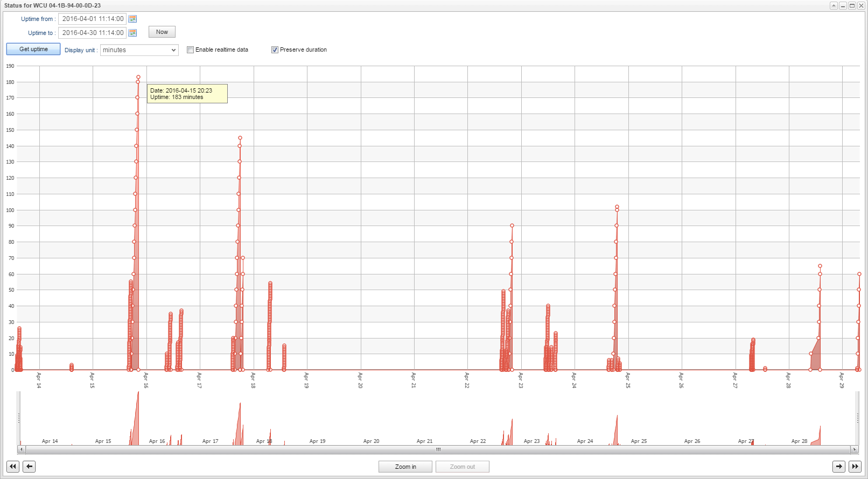868x479 pixels.
Task: Click the navigator scrollbar's right arrow
Action: (854, 449)
